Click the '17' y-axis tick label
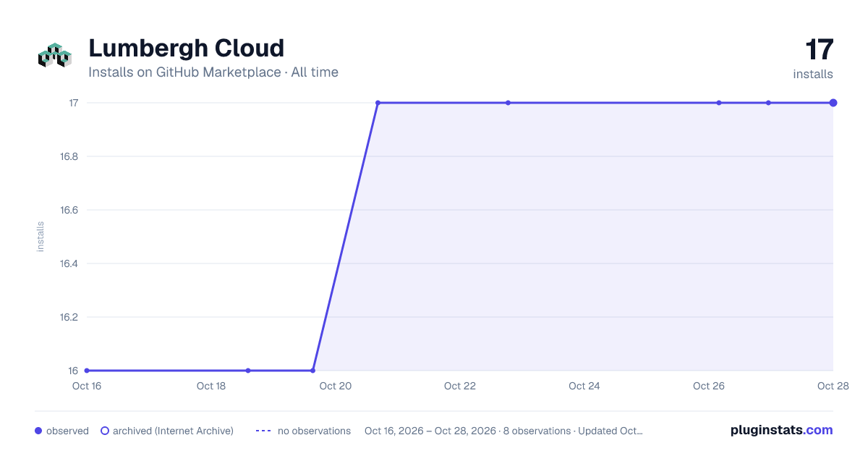868x456 pixels. 73,103
